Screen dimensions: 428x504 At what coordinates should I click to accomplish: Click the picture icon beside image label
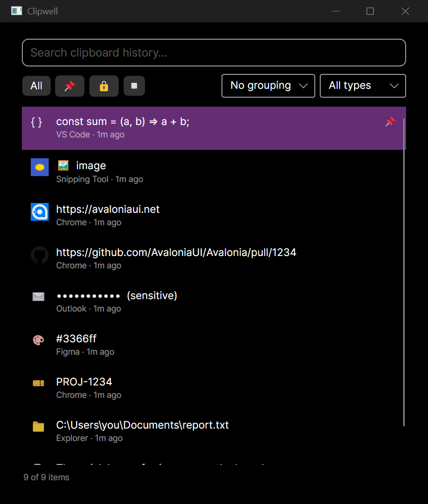[x=63, y=166]
